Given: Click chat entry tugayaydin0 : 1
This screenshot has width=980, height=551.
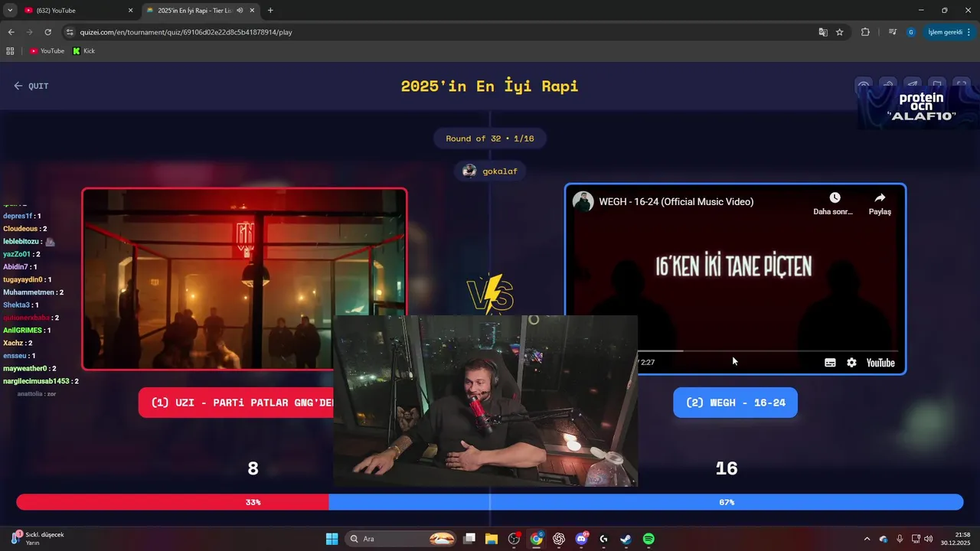Looking at the screenshot, I should pos(28,280).
